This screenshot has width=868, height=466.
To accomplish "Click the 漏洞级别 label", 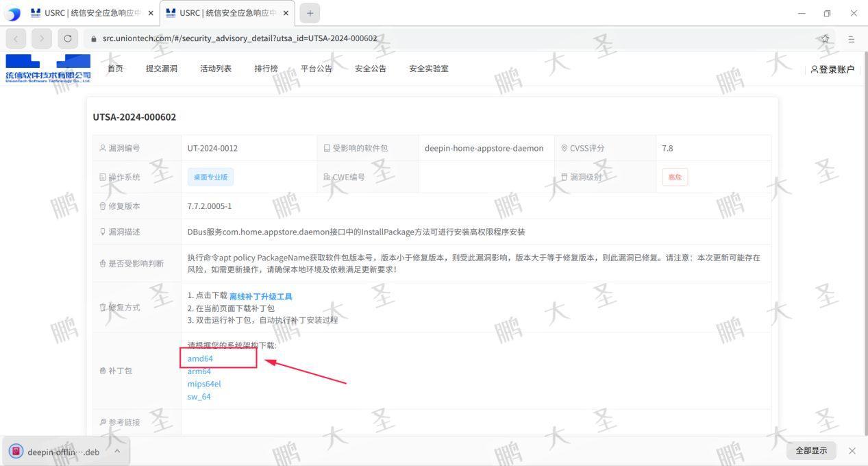I will pyautogui.click(x=586, y=177).
